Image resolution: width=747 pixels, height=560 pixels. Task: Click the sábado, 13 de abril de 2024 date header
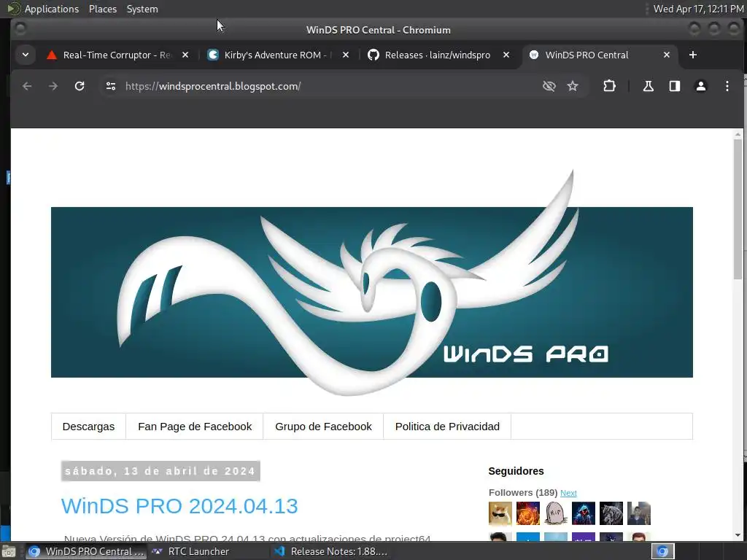tap(160, 471)
